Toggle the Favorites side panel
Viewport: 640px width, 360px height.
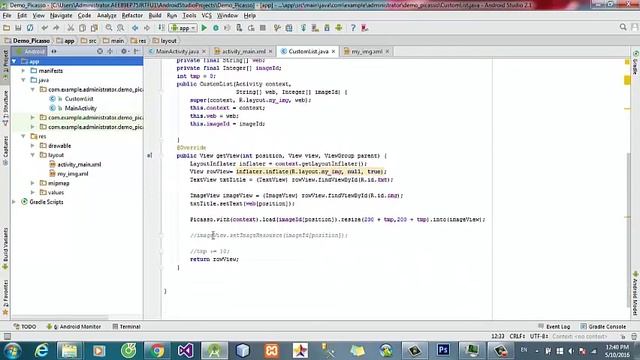tap(5, 298)
